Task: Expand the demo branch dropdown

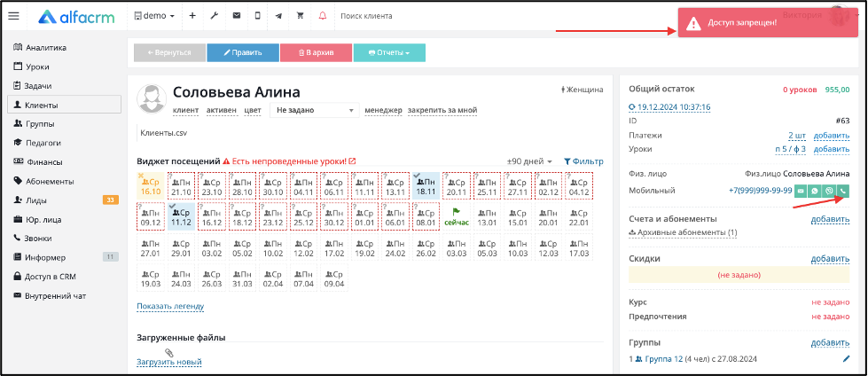Action: tap(154, 16)
